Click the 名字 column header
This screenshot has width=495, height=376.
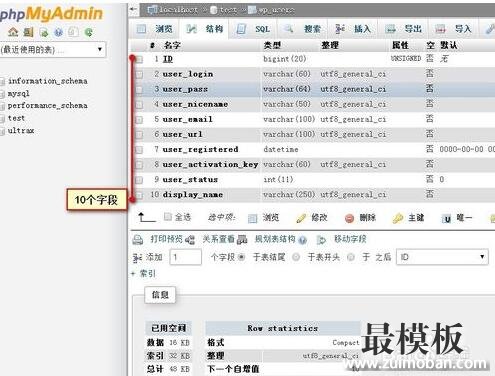pos(172,45)
